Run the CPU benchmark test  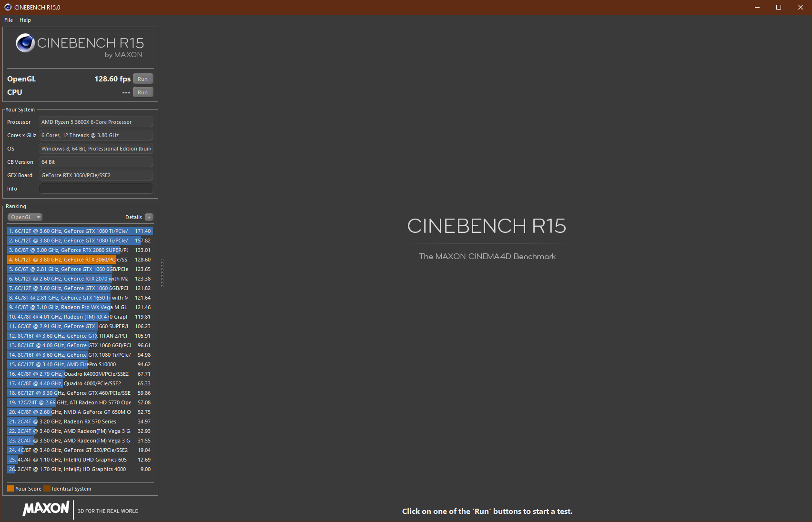pos(143,92)
